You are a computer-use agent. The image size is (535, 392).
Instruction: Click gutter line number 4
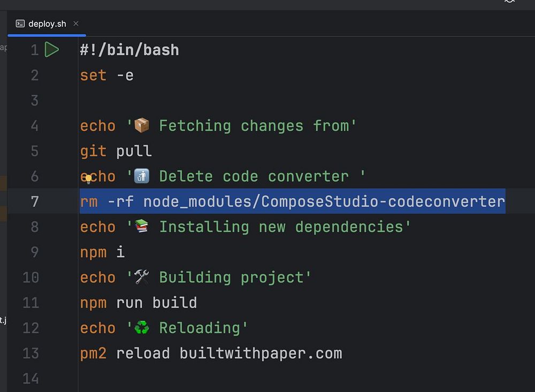tap(35, 126)
